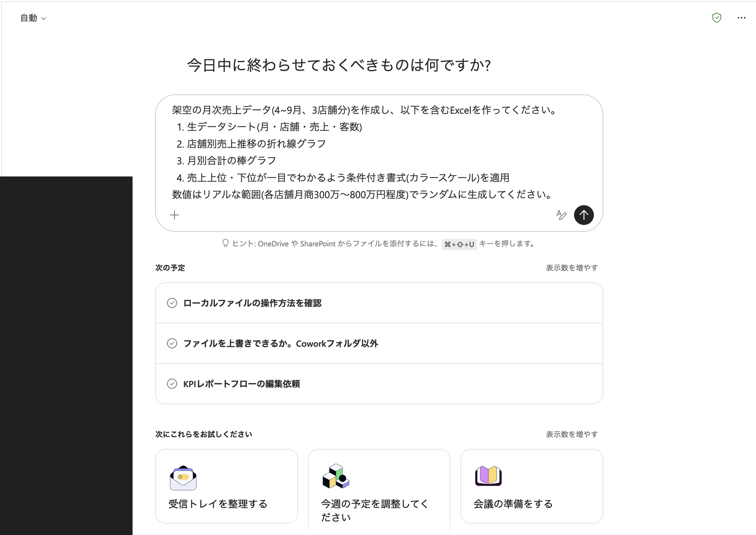This screenshot has height=535, width=756.
Task: Click the heading 今日中に終わらせておくべきものは何ですか?
Action: pos(339,65)
